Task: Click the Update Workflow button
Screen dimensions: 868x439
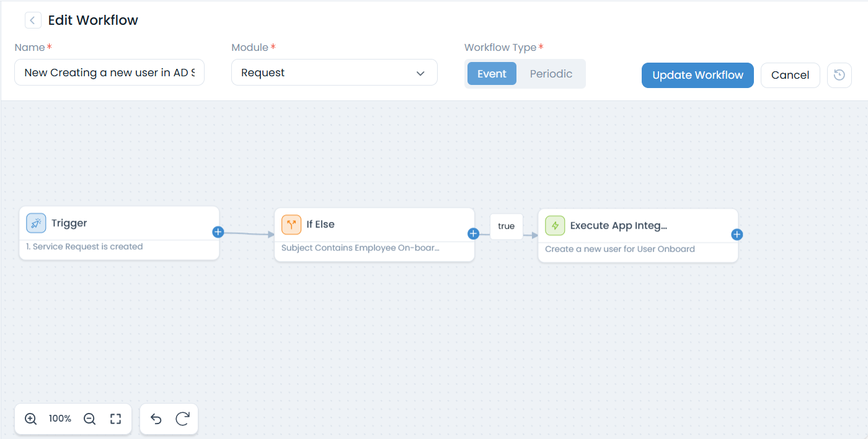Action: [x=697, y=75]
